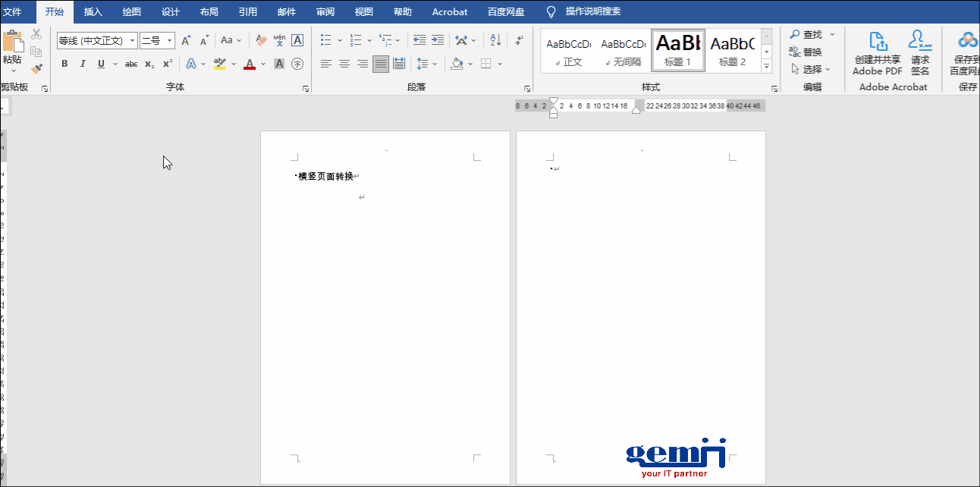Toggle Italic formatting
Screen dimensions: 980x487
click(x=83, y=64)
